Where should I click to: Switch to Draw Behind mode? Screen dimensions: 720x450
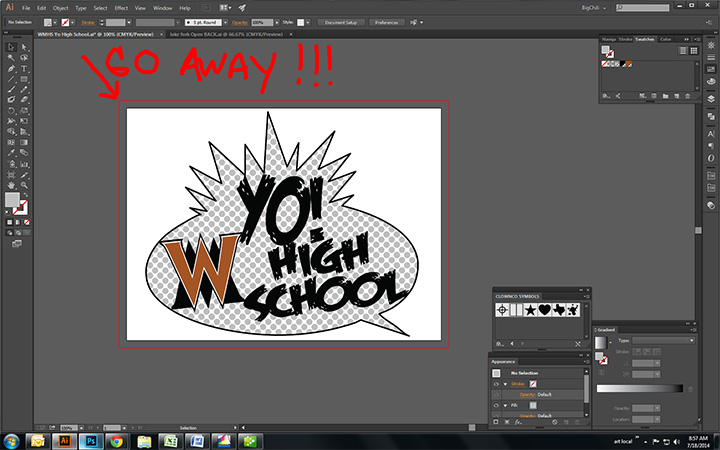point(18,233)
